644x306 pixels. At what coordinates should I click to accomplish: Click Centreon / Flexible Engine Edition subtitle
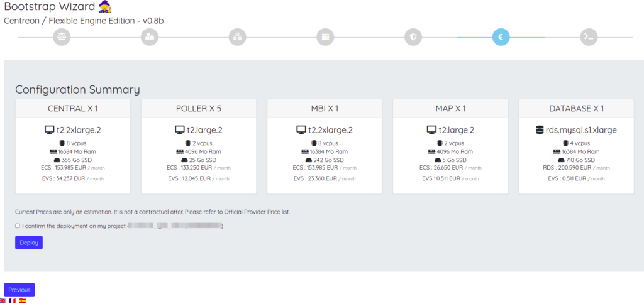[84, 21]
